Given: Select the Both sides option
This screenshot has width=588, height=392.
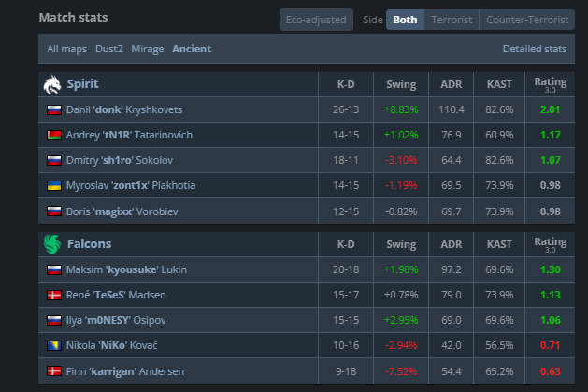Looking at the screenshot, I should pos(405,20).
